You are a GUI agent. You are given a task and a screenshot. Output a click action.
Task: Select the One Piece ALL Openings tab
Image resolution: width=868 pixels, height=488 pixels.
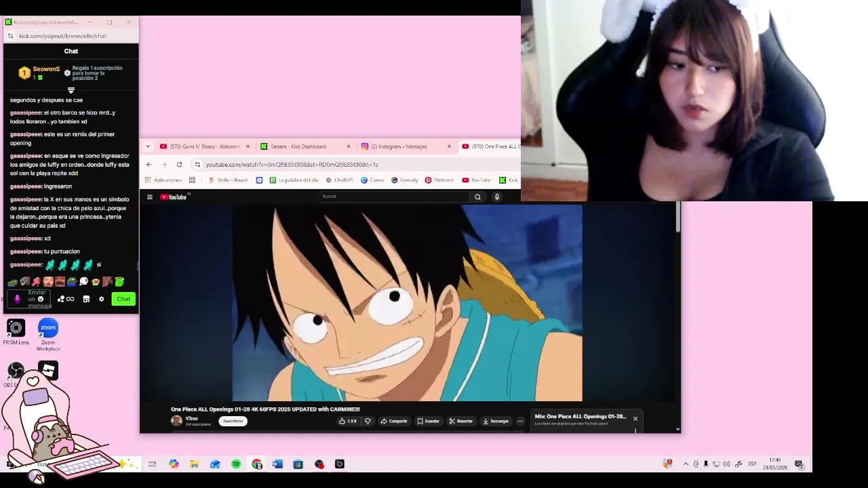click(490, 146)
